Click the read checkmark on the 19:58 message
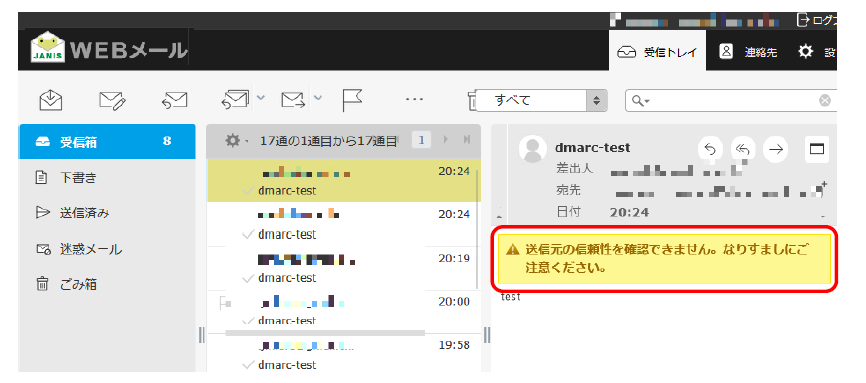The image size is (866, 383). (249, 365)
